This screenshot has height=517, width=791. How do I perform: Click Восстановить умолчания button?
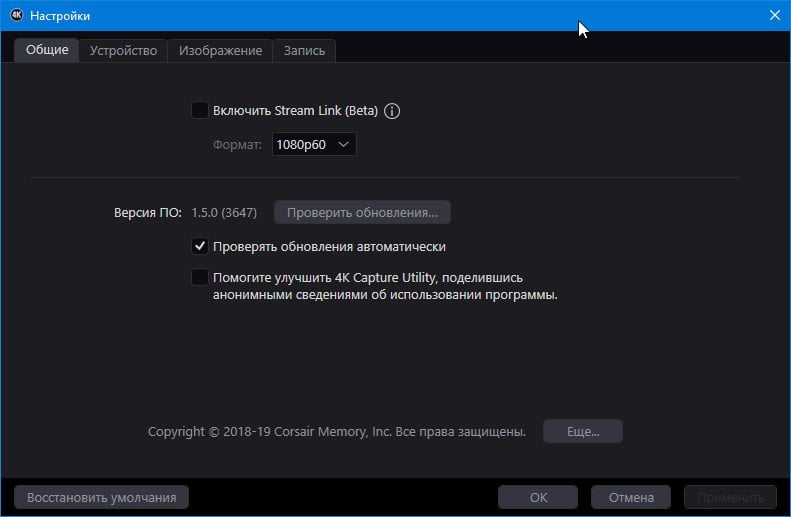tap(101, 497)
